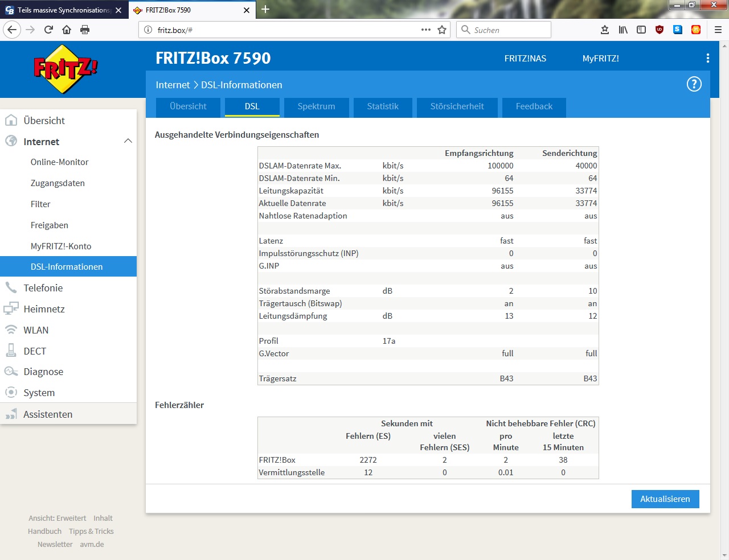Switch to the Störsicherheit tab
Viewport: 729px width, 560px height.
pos(457,107)
